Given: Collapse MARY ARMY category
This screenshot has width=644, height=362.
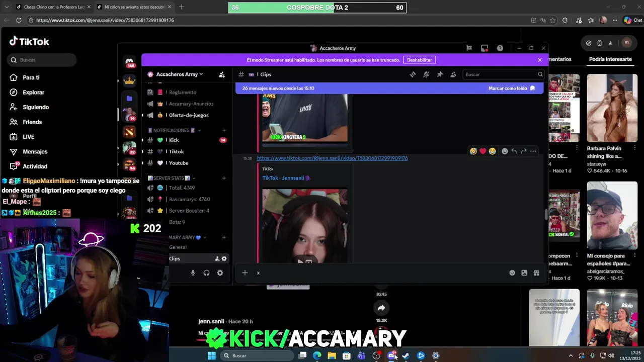Looking at the screenshot, I should pos(188,237).
